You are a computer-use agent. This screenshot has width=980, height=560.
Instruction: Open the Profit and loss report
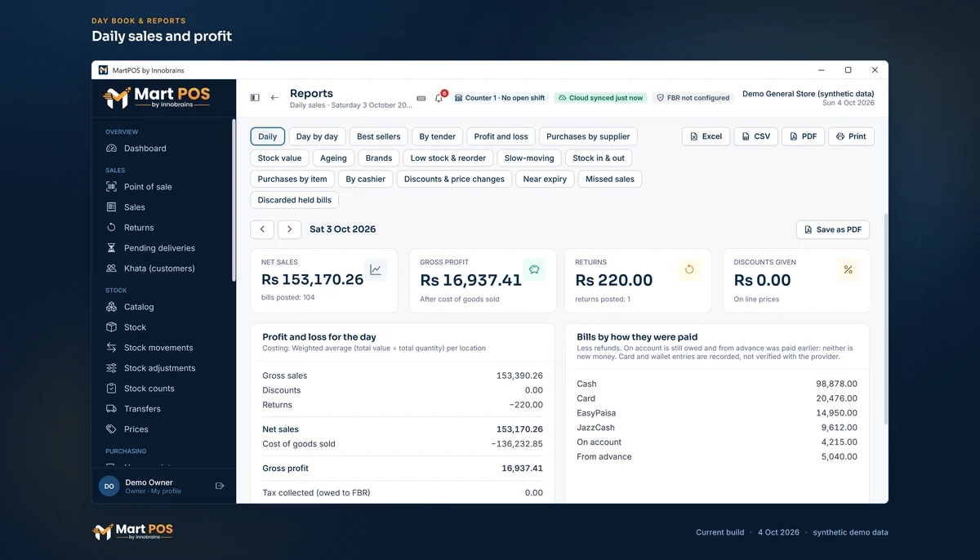tap(501, 136)
